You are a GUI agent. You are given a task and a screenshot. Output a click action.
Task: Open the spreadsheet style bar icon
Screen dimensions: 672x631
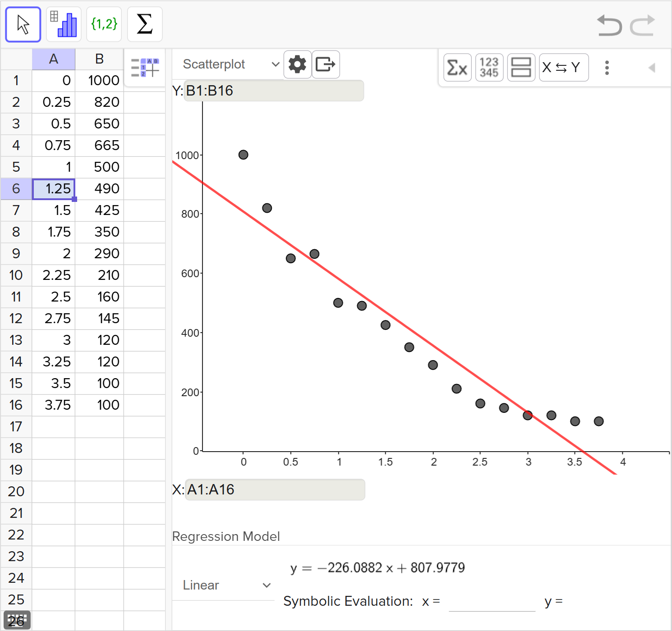[145, 68]
